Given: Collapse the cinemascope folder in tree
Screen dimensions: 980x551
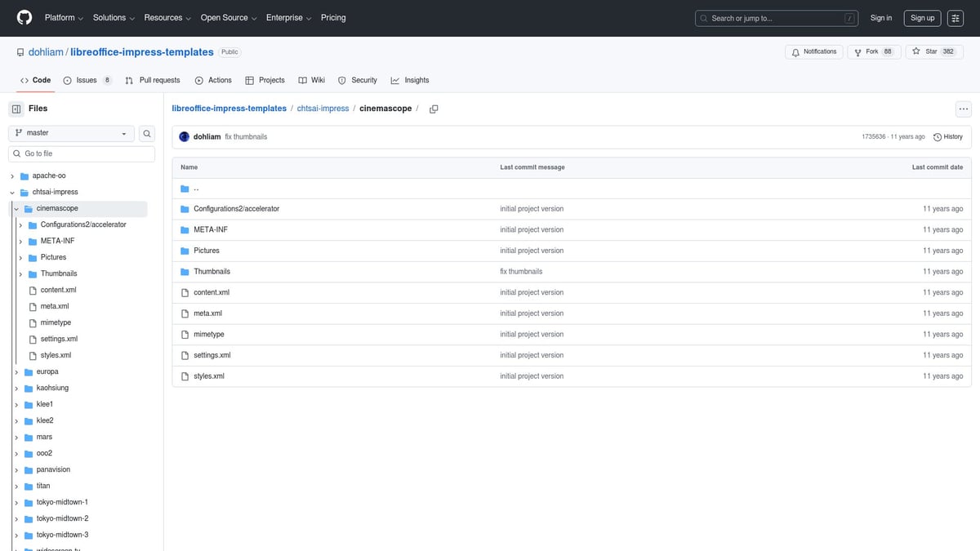Looking at the screenshot, I should point(16,208).
